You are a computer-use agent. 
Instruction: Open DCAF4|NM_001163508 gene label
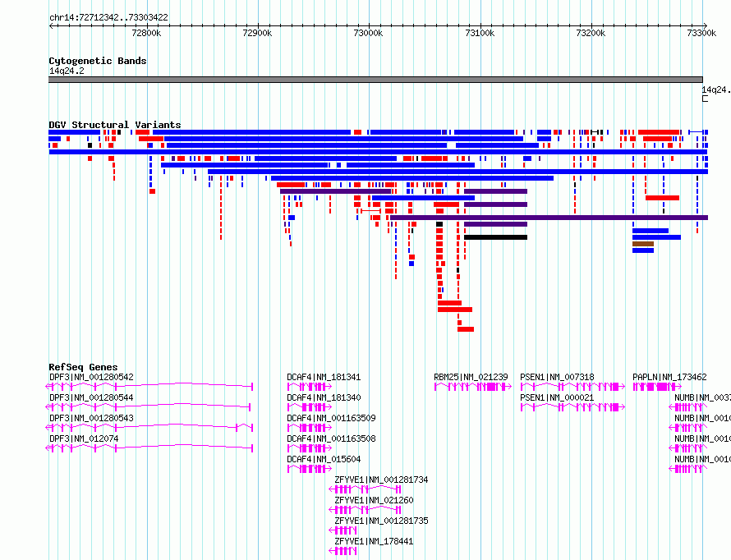point(332,438)
